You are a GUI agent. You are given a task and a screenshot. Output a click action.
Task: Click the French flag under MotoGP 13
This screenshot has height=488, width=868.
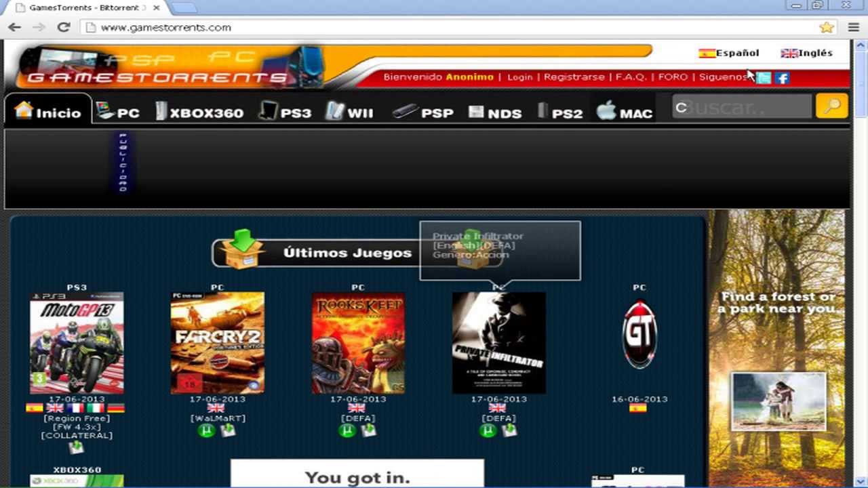point(75,408)
